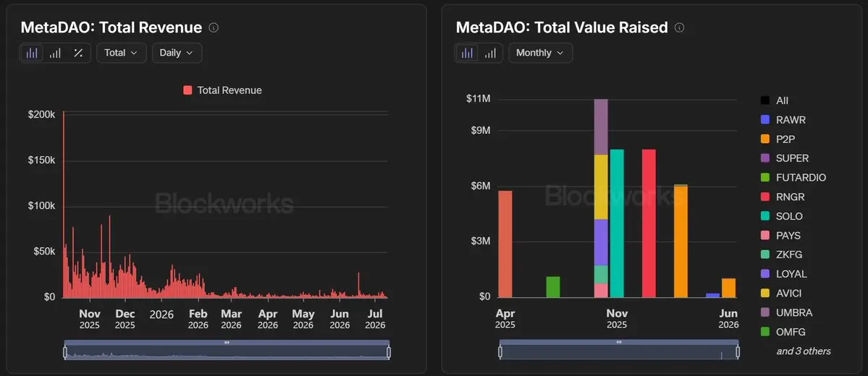Image resolution: width=868 pixels, height=376 pixels.
Task: Select stacked bar icon in Total Value Raised
Action: coord(468,53)
